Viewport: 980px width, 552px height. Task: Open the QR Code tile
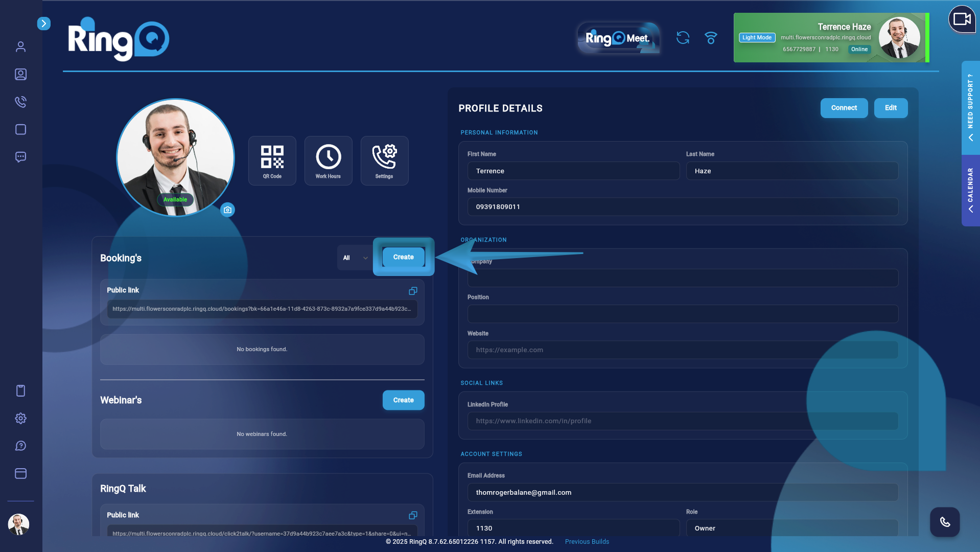(x=272, y=160)
